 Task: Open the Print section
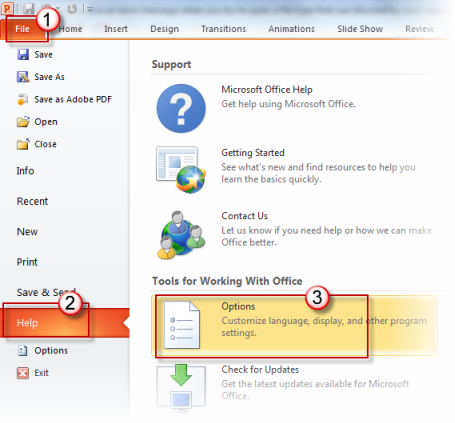click(27, 262)
